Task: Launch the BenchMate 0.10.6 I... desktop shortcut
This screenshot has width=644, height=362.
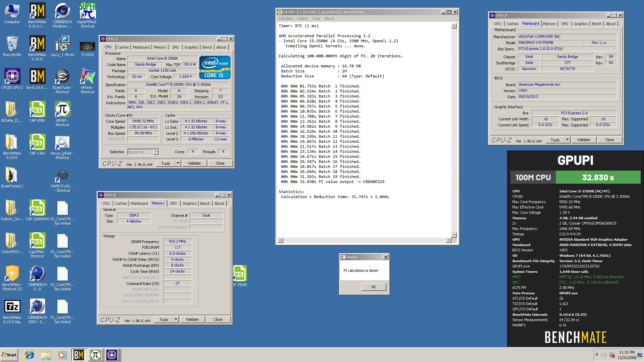Action: tap(37, 15)
